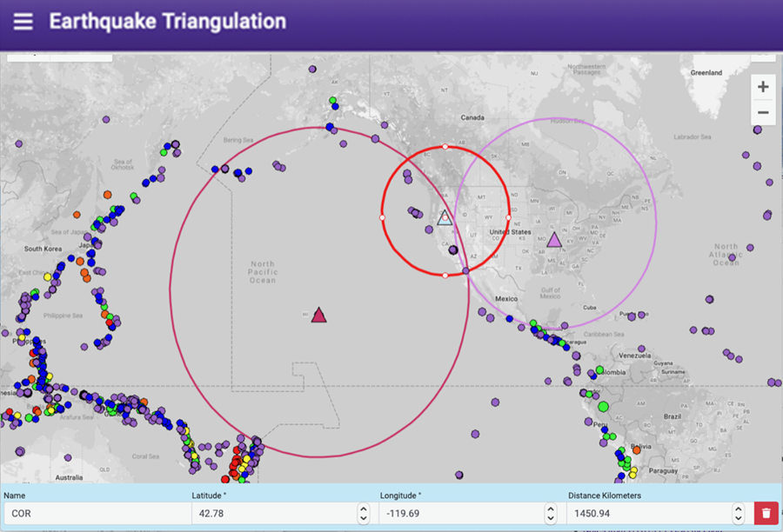Viewport: 783px width, 532px height.
Task: Click the bottom handle of red circle
Action: (445, 276)
